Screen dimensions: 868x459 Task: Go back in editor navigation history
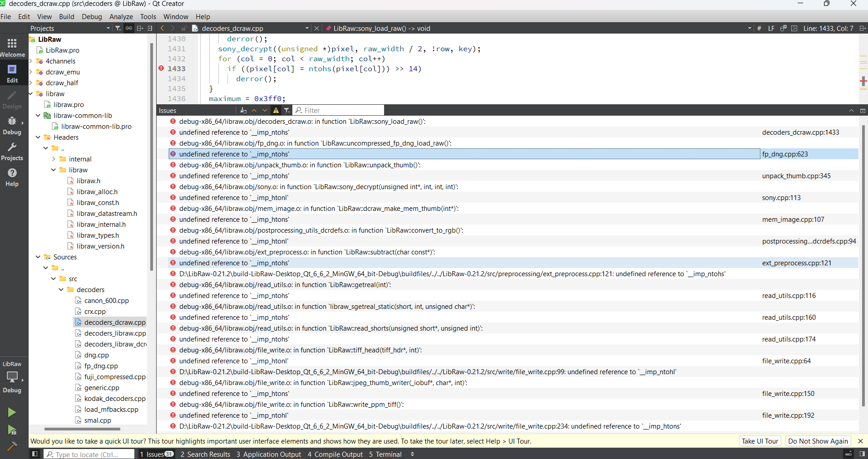pos(162,28)
